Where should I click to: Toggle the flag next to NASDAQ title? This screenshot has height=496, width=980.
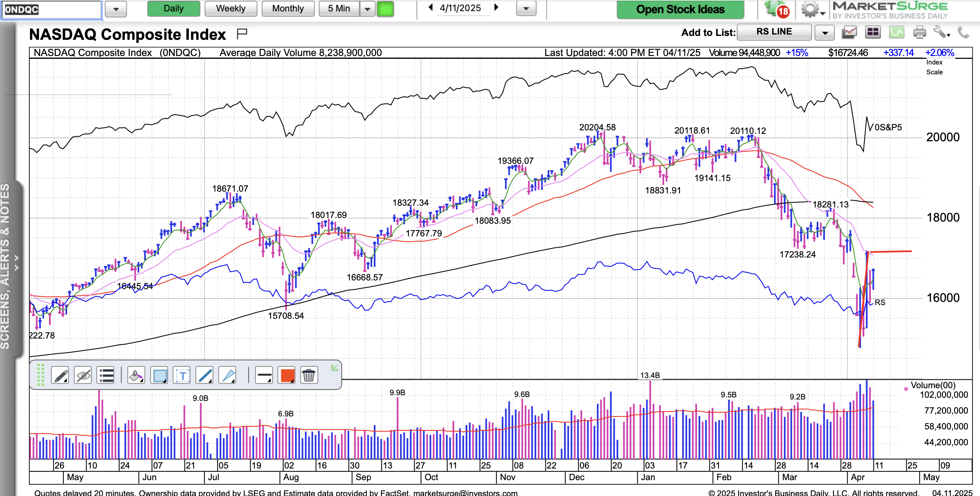[x=242, y=33]
